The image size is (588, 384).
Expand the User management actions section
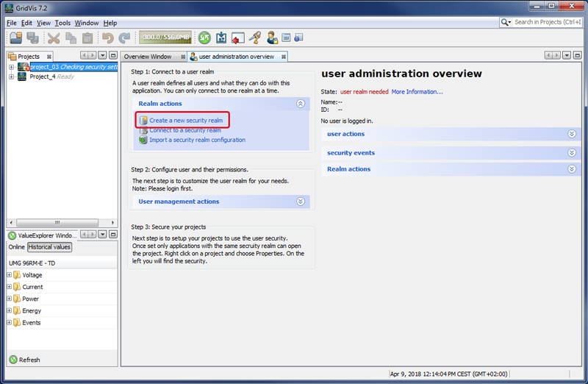click(301, 202)
